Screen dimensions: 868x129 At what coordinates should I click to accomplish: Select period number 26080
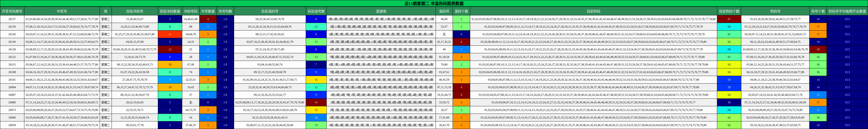click(x=12, y=102)
